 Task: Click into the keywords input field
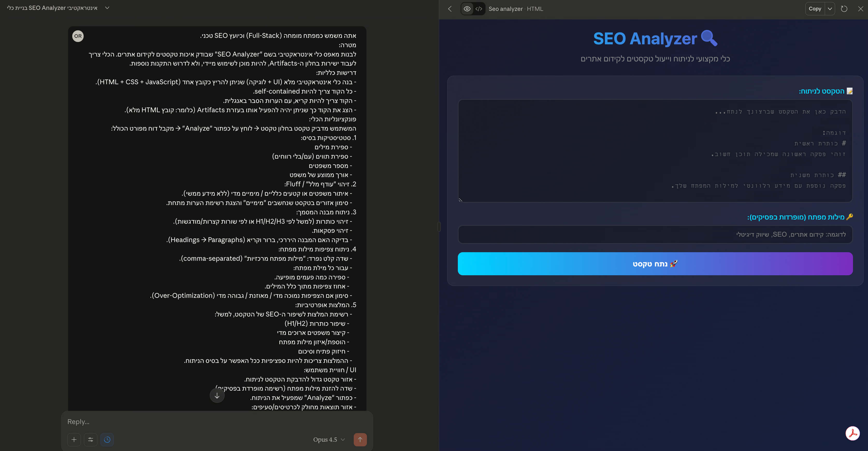pyautogui.click(x=655, y=234)
